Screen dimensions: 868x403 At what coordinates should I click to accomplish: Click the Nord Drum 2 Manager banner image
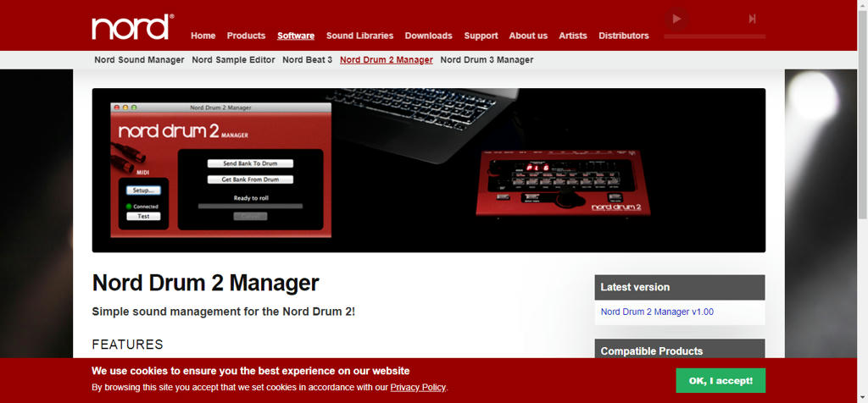[428, 170]
